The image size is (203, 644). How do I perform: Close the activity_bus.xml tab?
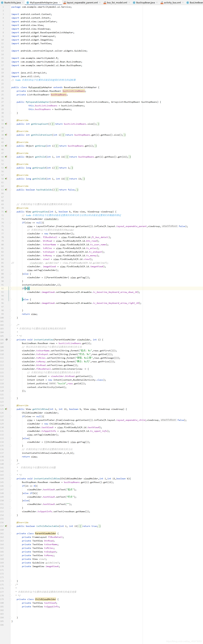pos(183,2)
